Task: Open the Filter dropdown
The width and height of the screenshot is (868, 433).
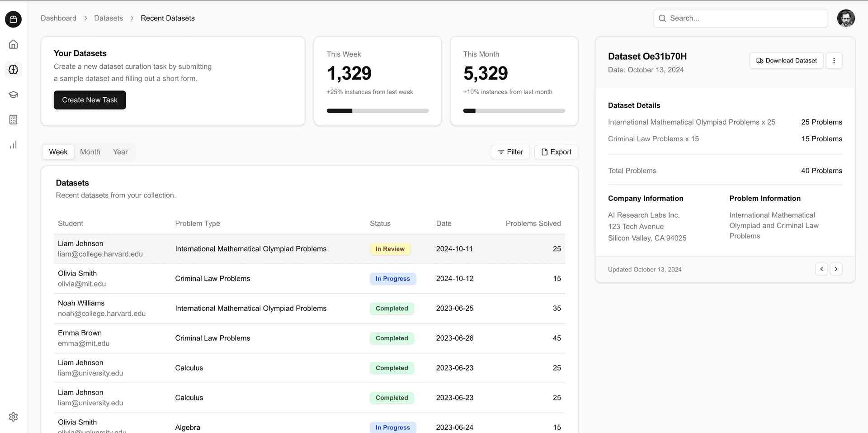Action: pyautogui.click(x=510, y=152)
